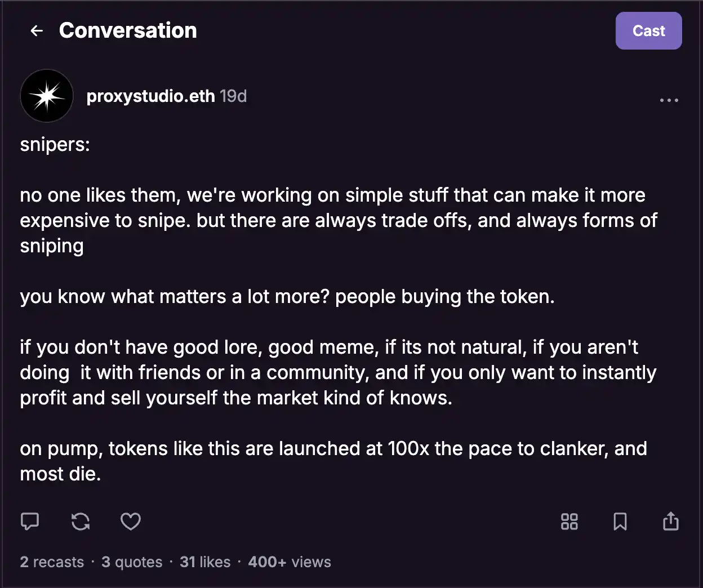The image size is (703, 588).
Task: Click the recast arrows icon
Action: coord(81,522)
